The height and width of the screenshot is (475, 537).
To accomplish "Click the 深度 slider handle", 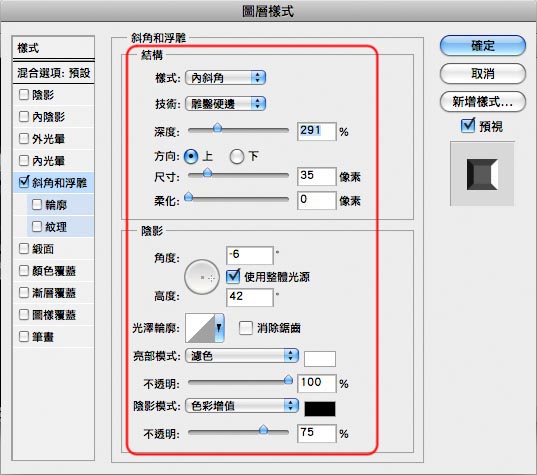I will [x=217, y=128].
